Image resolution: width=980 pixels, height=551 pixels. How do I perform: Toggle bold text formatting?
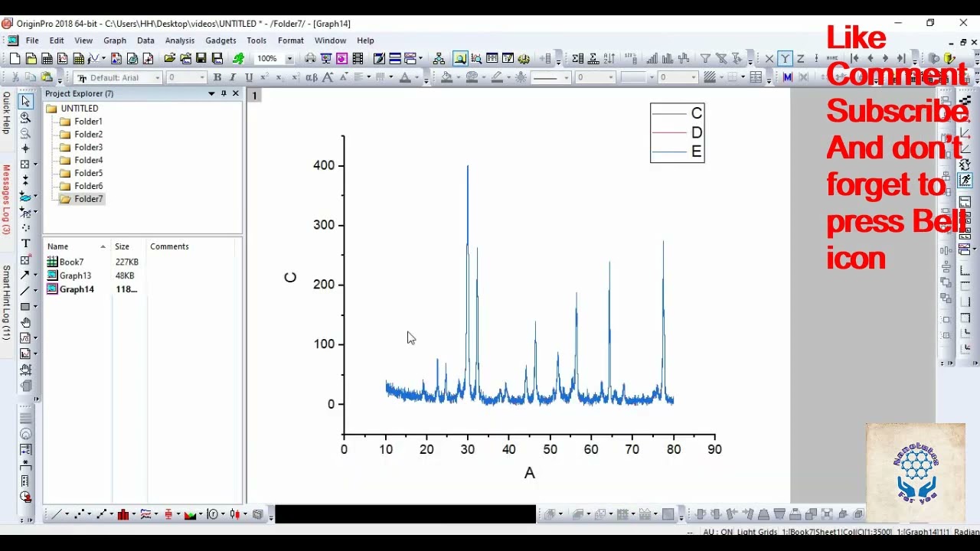pos(217,77)
